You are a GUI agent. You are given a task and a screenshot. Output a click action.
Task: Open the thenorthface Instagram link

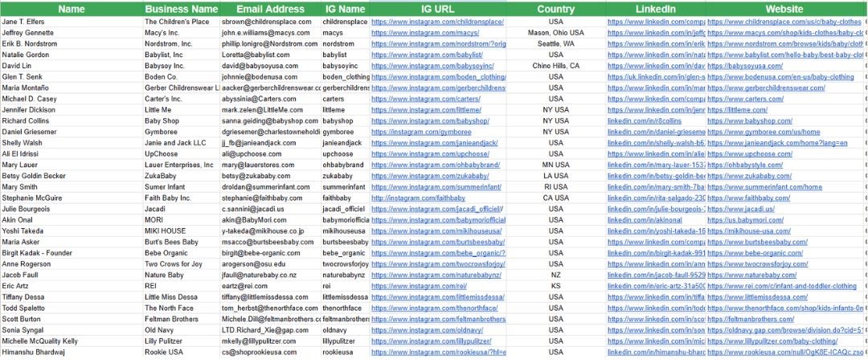434,308
